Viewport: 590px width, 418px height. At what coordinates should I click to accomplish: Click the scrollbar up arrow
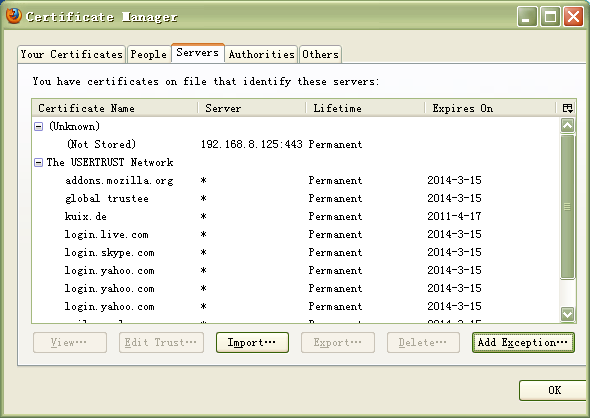(567, 125)
